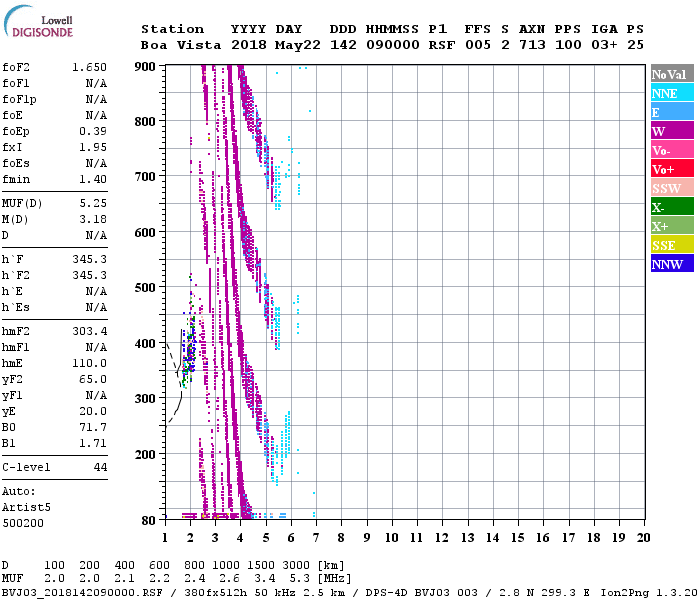The width and height of the screenshot is (700, 600).
Task: Click the 80 km height axis label
Action: click(149, 521)
